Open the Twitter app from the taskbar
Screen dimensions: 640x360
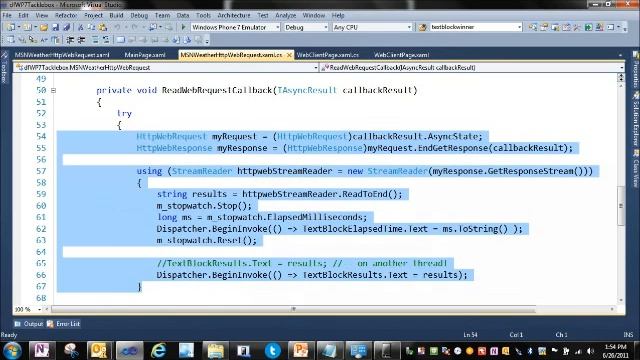pyautogui.click(x=272, y=351)
